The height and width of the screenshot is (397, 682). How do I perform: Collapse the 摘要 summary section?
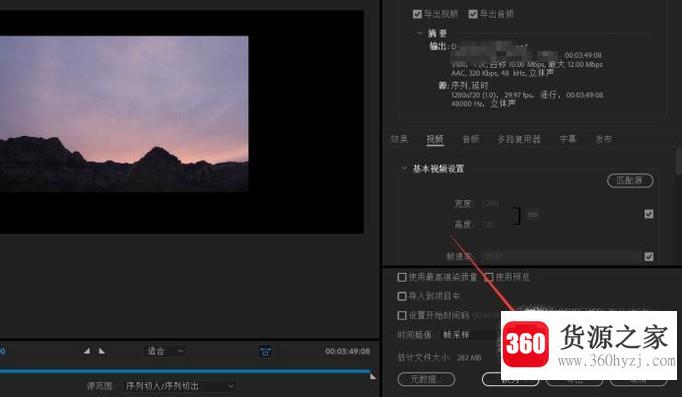click(419, 33)
